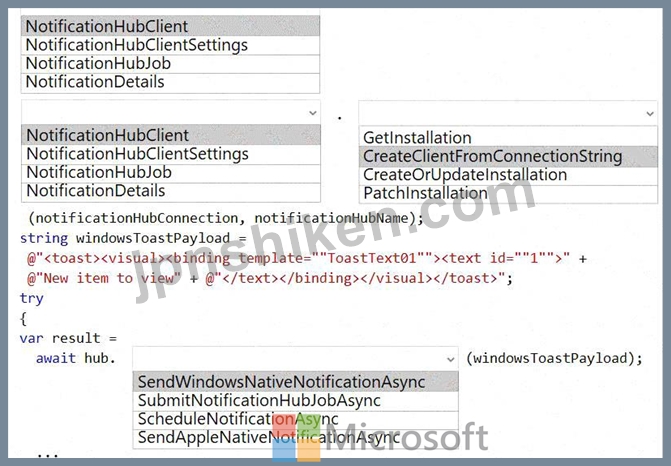The image size is (671, 466).
Task: Select SendAppleNativeNotificationAsync option
Action: 295,438
